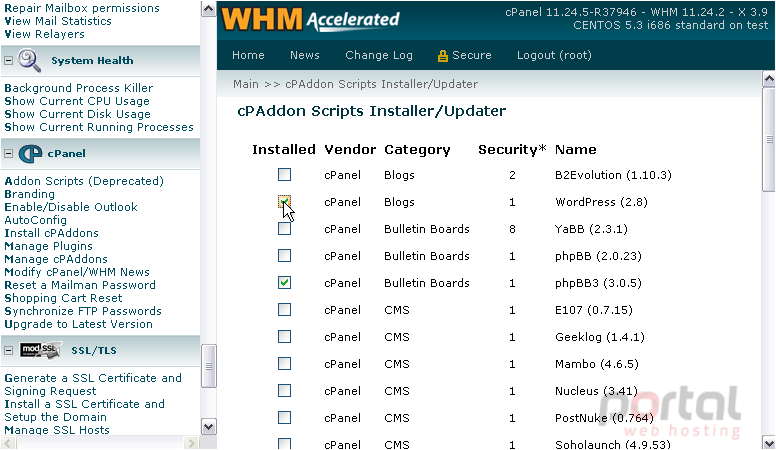This screenshot has width=776, height=450.
Task: Open Repair Mailbox permissions
Action: pyautogui.click(x=82, y=8)
